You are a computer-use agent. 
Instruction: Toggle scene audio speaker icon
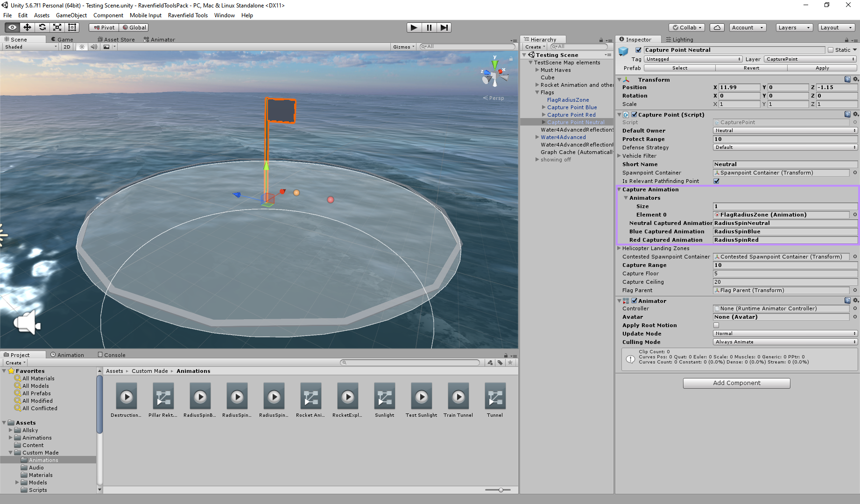coord(94,47)
